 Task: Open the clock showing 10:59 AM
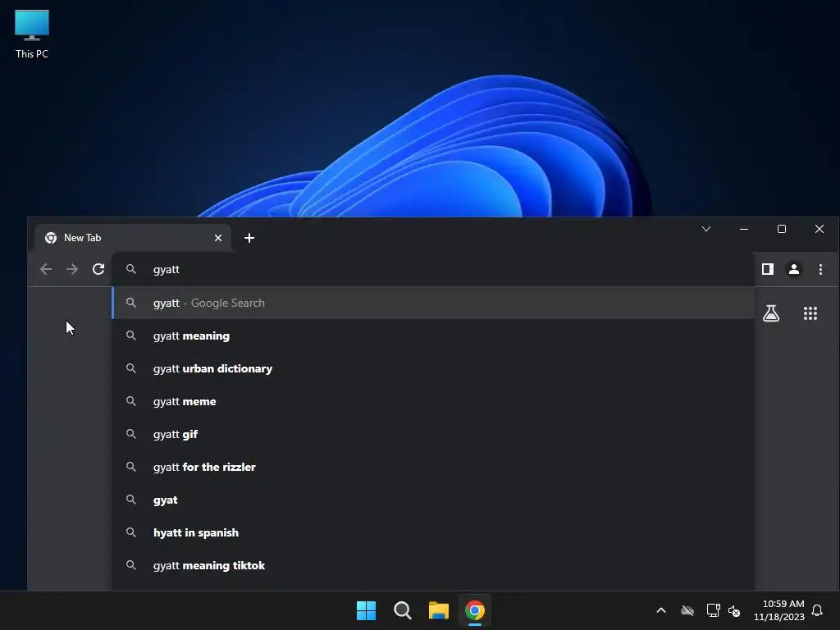point(779,610)
